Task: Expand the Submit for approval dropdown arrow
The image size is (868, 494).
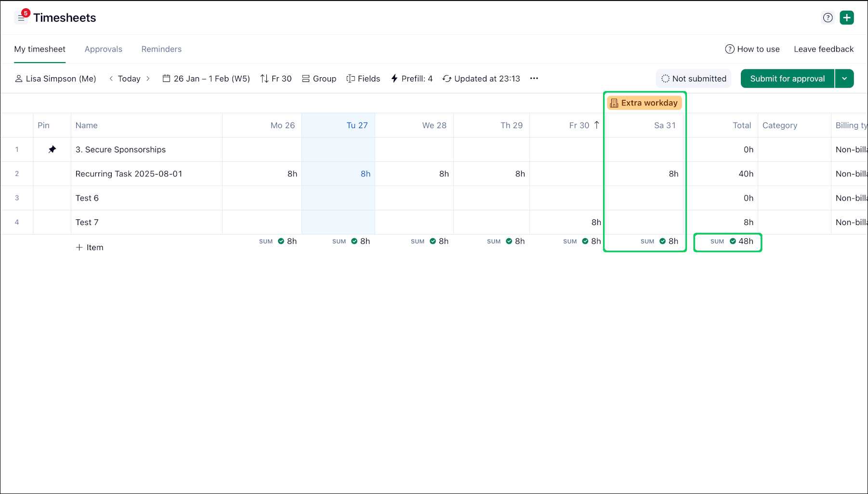Action: [x=844, y=79]
